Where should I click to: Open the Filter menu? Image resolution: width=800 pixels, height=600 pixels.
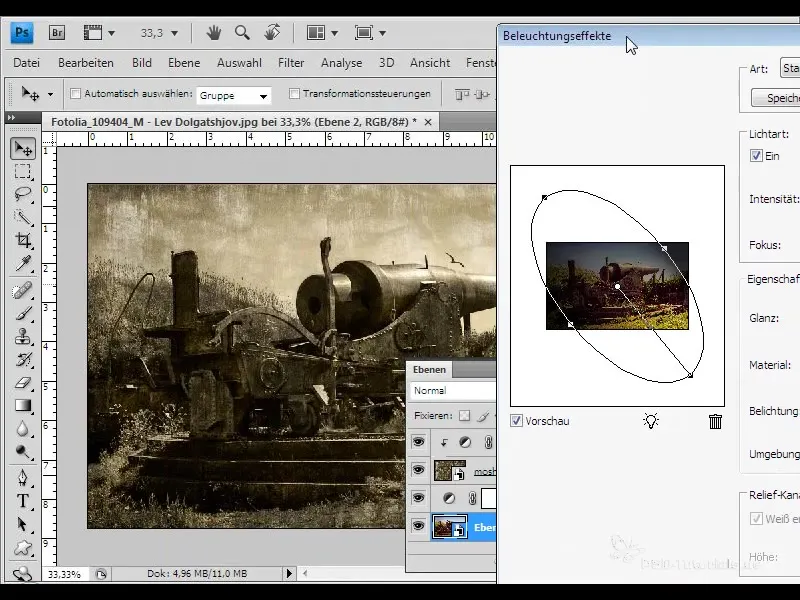point(291,63)
